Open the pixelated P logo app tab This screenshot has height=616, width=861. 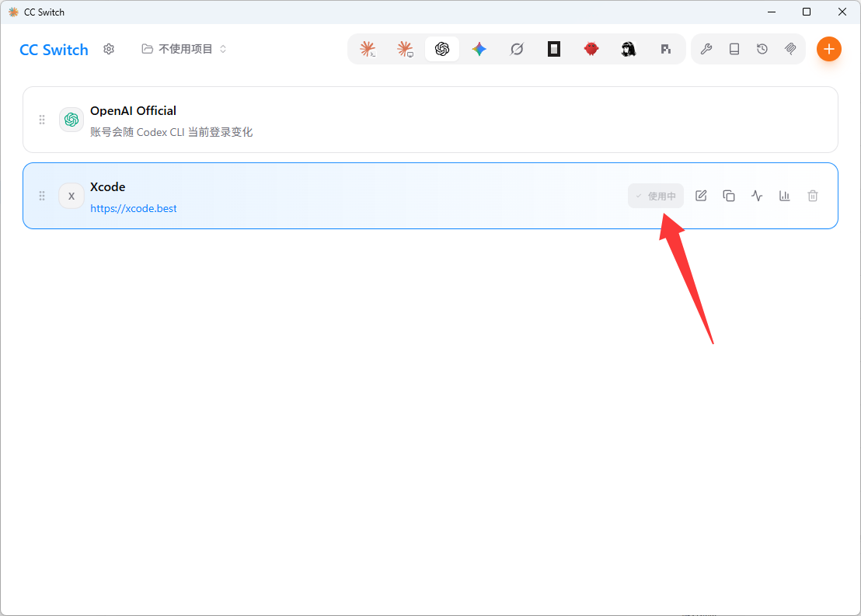[x=665, y=50]
